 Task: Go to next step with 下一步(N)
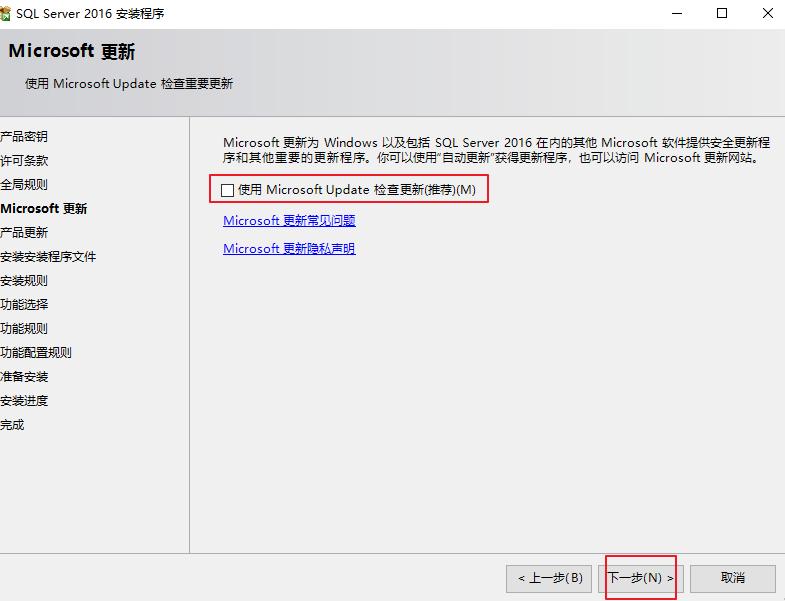[x=640, y=578]
